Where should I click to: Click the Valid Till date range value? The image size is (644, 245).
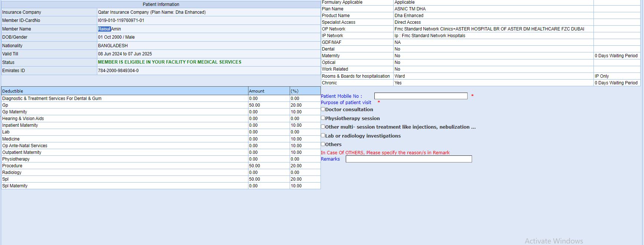pos(125,54)
